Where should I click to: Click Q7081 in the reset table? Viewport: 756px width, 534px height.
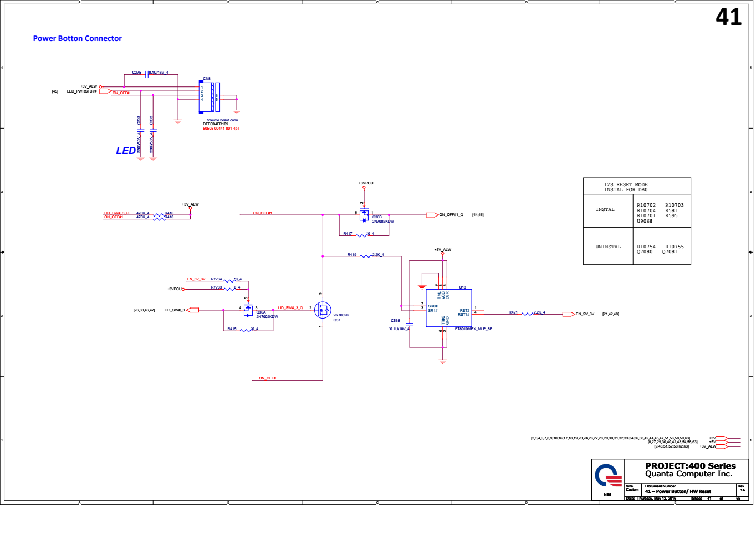pos(670,252)
